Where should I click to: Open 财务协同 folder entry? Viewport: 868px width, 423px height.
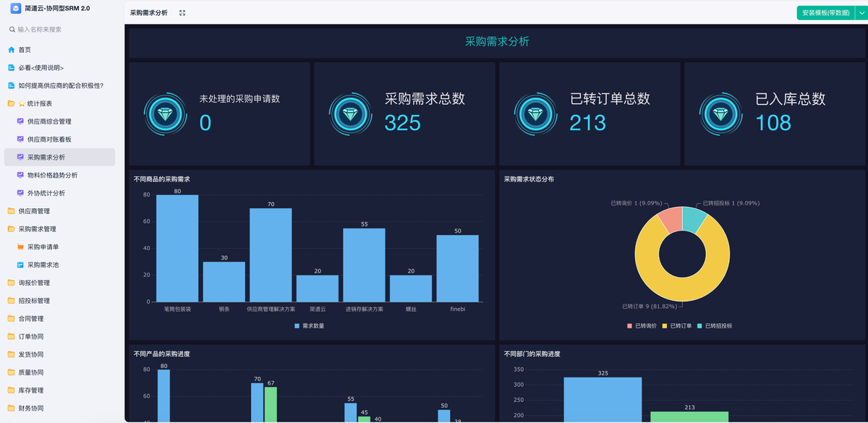point(59,409)
